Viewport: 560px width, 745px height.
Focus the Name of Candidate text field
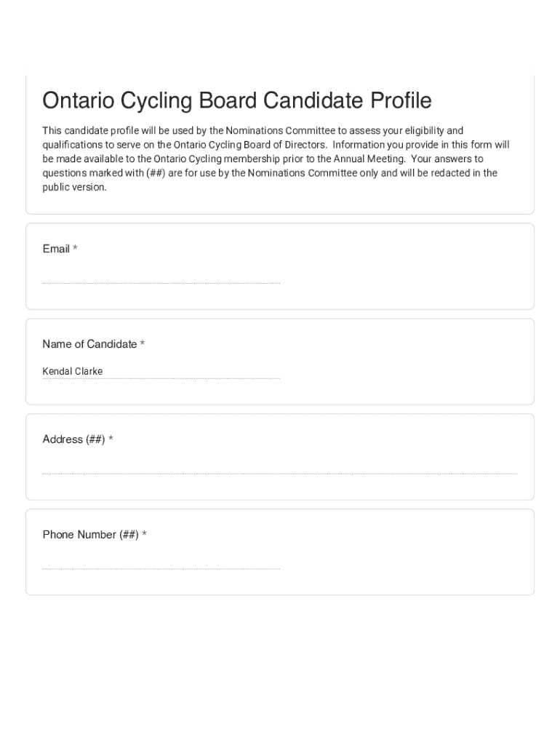point(161,371)
